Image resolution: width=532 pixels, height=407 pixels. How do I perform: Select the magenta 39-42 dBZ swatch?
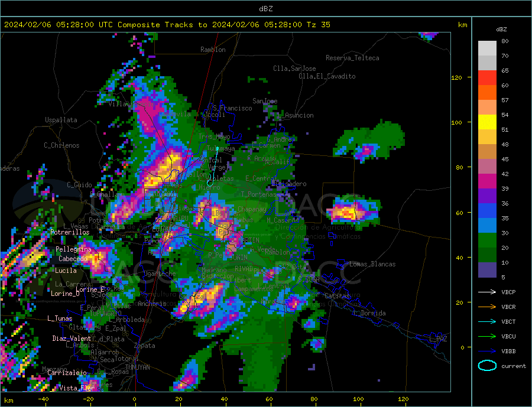[x=487, y=181]
